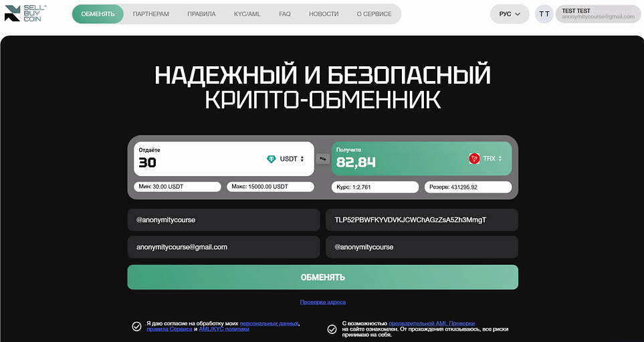Click the TT user avatar circle
Image resolution: width=644 pixels, height=342 pixels.
pyautogui.click(x=544, y=14)
